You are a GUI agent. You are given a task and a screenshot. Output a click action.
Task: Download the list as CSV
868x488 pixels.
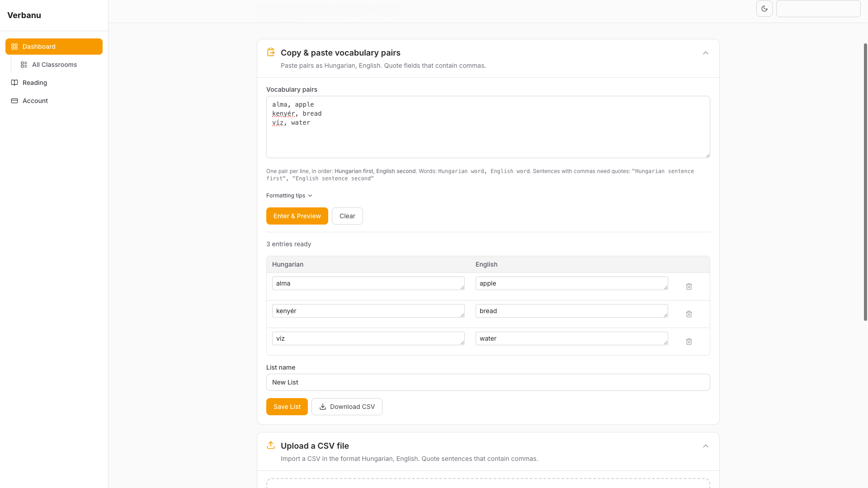point(347,407)
